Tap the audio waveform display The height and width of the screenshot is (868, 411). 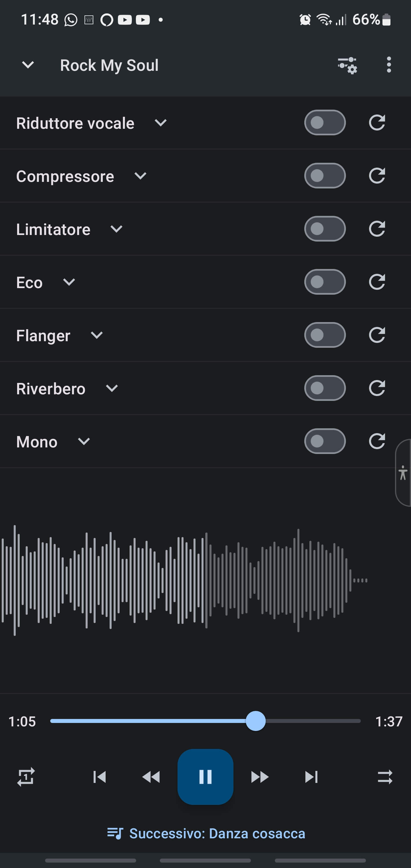(184, 580)
